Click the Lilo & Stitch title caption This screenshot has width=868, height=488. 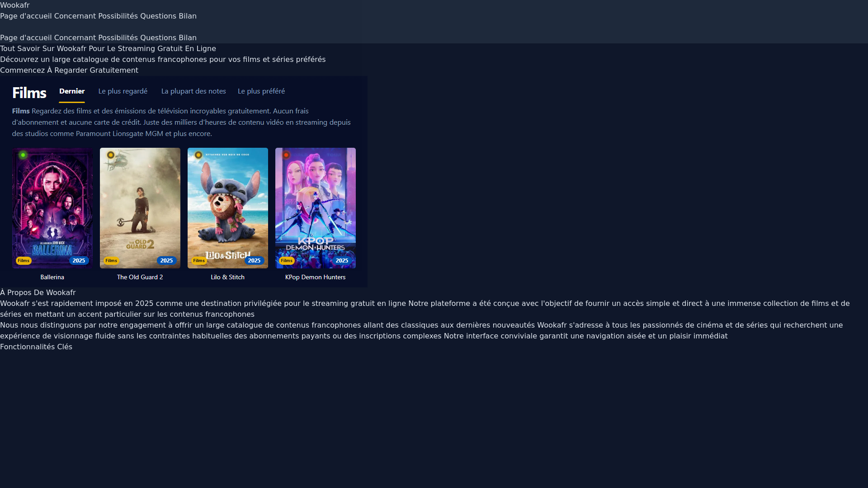tap(228, 277)
